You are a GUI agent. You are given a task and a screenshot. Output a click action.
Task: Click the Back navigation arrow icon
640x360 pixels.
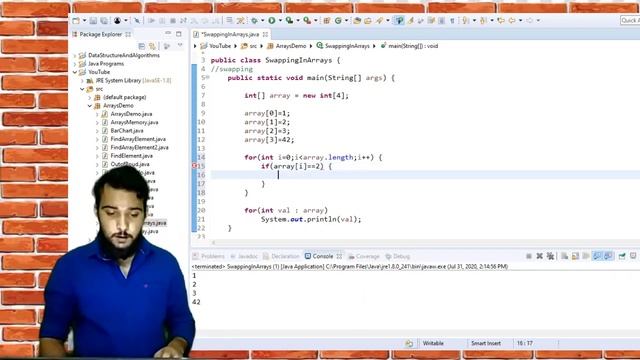click(x=512, y=20)
